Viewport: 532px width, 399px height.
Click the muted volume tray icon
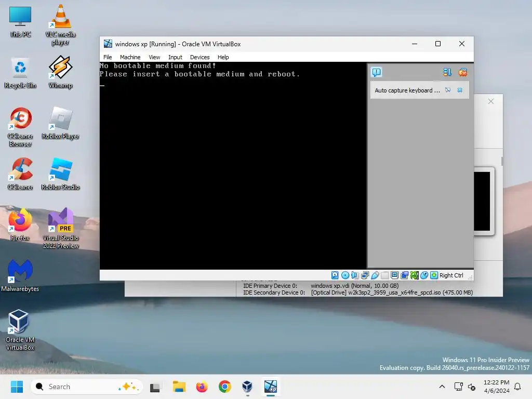click(472, 387)
